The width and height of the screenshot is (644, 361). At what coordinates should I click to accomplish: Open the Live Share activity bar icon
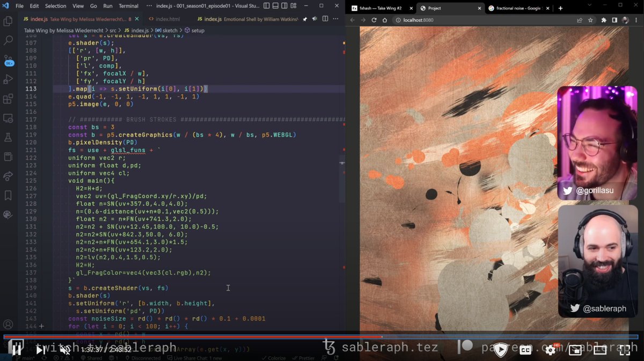[x=8, y=176]
